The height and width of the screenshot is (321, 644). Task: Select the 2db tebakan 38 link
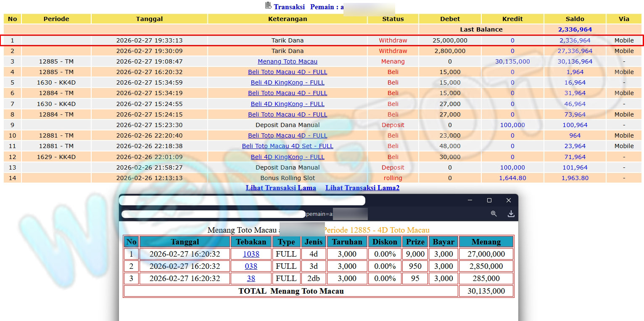click(251, 279)
